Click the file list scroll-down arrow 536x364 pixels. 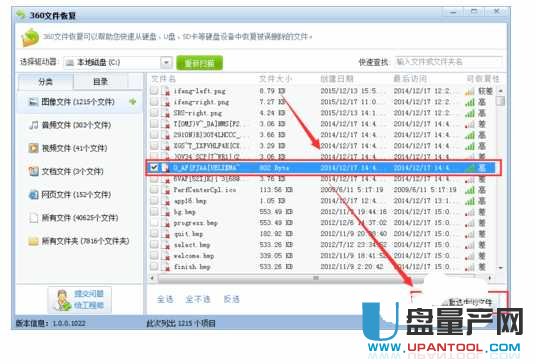click(500, 268)
